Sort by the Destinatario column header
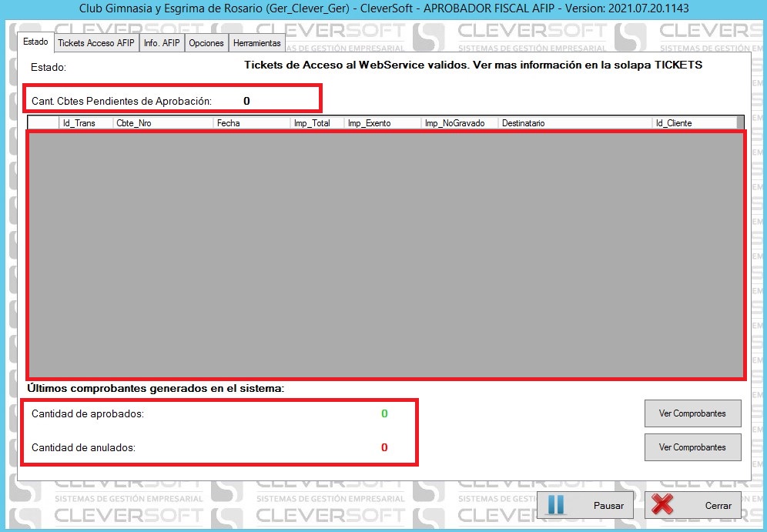 click(x=574, y=123)
